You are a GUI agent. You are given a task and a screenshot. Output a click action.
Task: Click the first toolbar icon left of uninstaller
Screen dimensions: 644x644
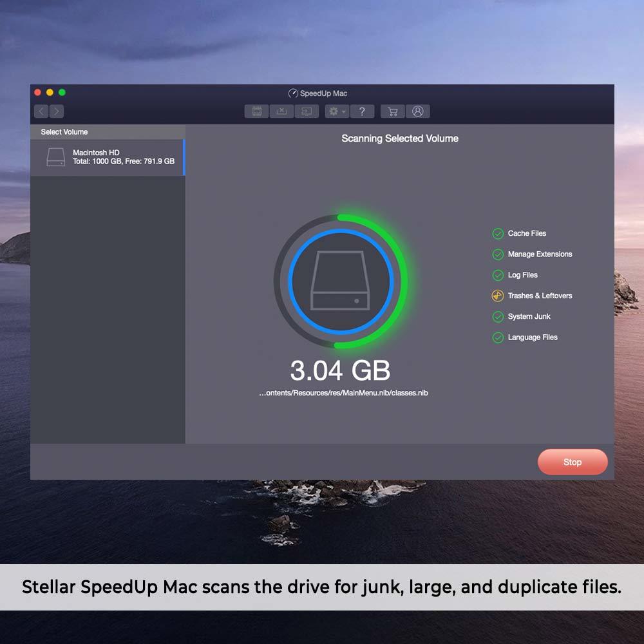(257, 111)
